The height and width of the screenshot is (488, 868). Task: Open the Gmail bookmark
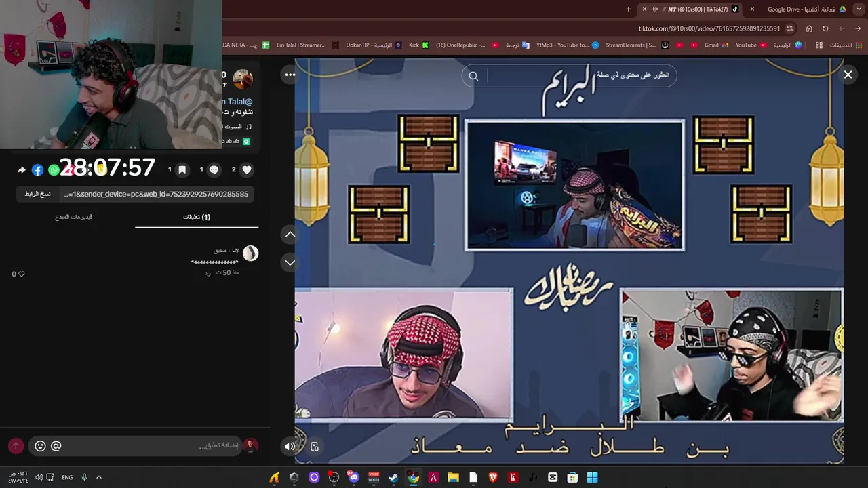[716, 45]
